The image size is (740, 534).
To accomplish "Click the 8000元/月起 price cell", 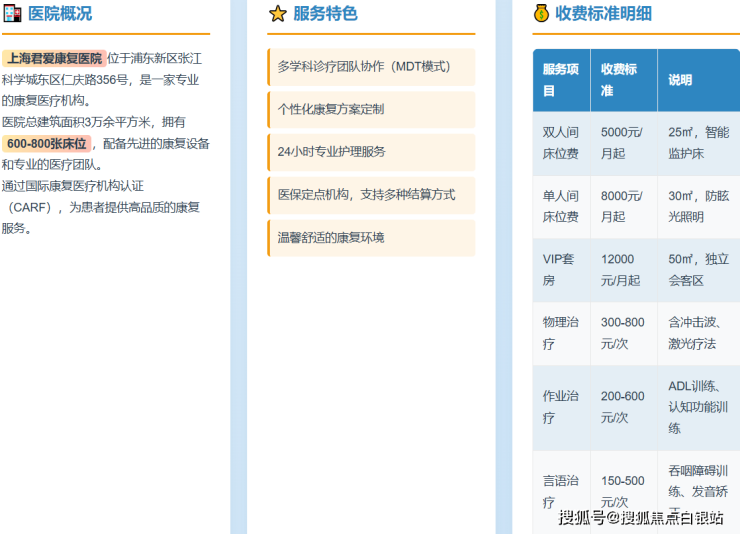I will pyautogui.click(x=622, y=206).
